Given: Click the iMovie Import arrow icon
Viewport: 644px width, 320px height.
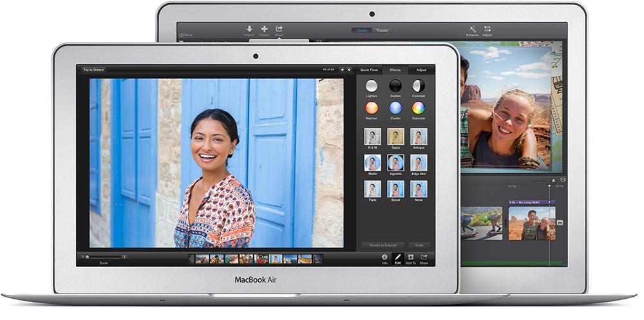Looking at the screenshot, I should tap(250, 29).
